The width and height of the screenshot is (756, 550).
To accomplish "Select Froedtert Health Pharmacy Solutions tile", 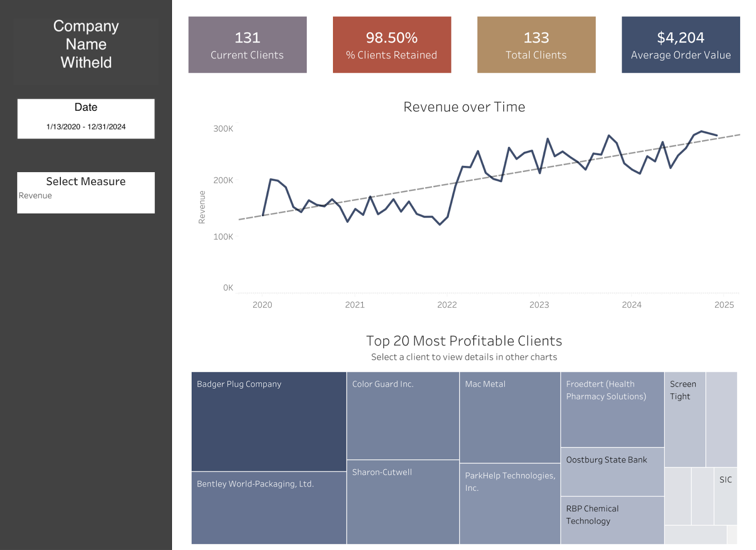I will (612, 410).
